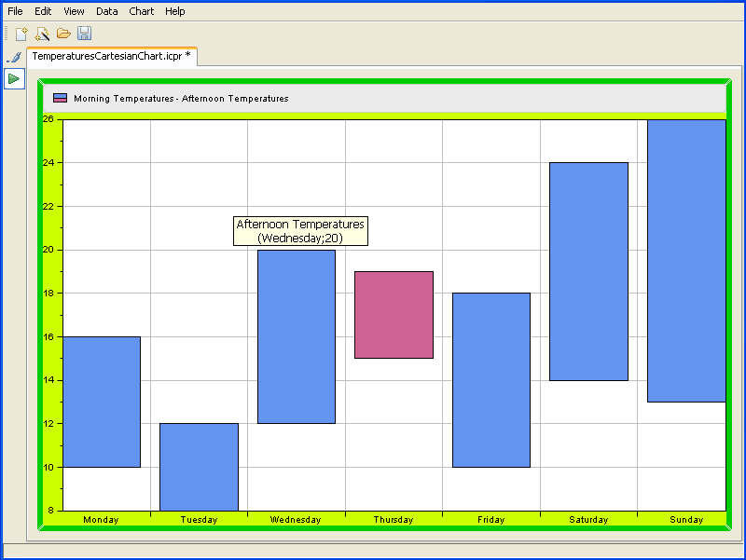Click the New chart wizard icon
The image size is (746, 560).
pyautogui.click(x=42, y=34)
